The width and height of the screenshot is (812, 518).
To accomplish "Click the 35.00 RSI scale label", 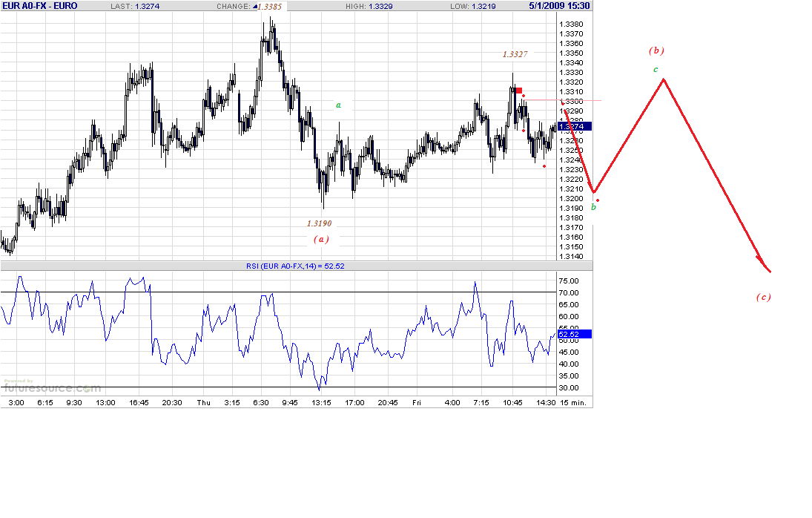I will [569, 376].
